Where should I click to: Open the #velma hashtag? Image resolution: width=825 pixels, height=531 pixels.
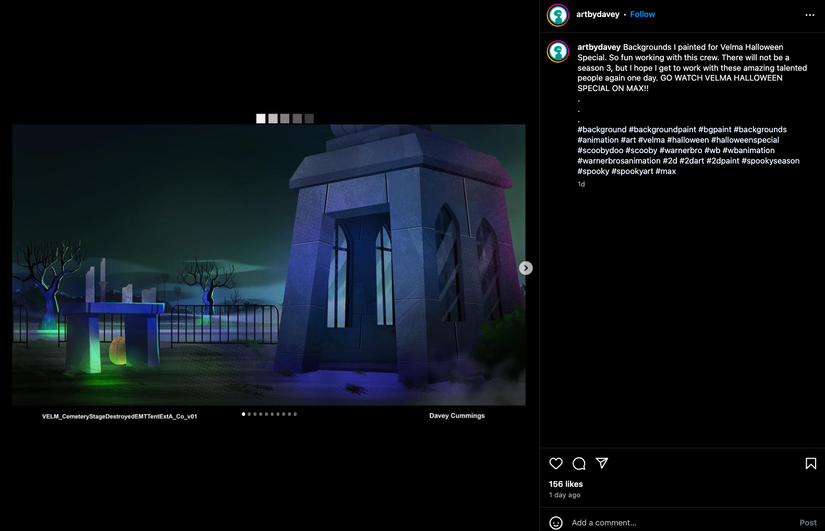click(x=653, y=140)
